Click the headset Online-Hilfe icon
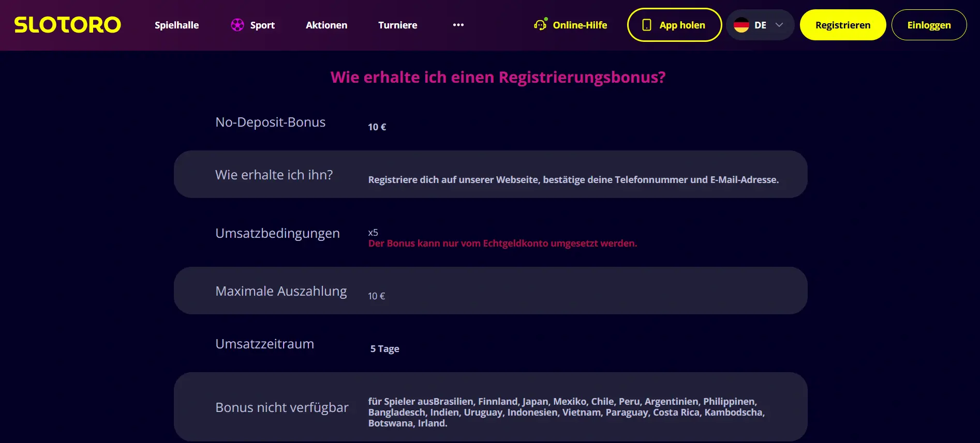The height and width of the screenshot is (443, 980). pos(540,25)
